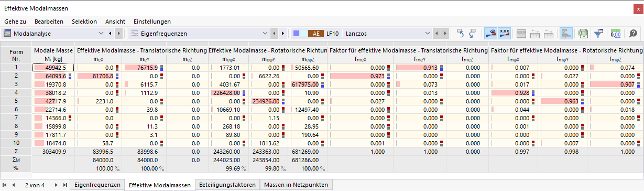Open the help question mark icon
Viewport: 644px width, 191px height.
pyautogui.click(x=633, y=33)
